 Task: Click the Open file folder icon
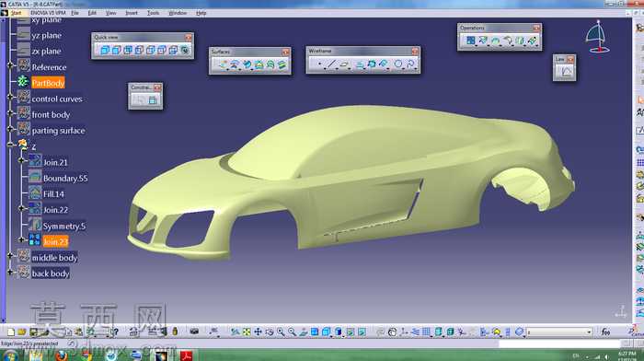click(22, 332)
